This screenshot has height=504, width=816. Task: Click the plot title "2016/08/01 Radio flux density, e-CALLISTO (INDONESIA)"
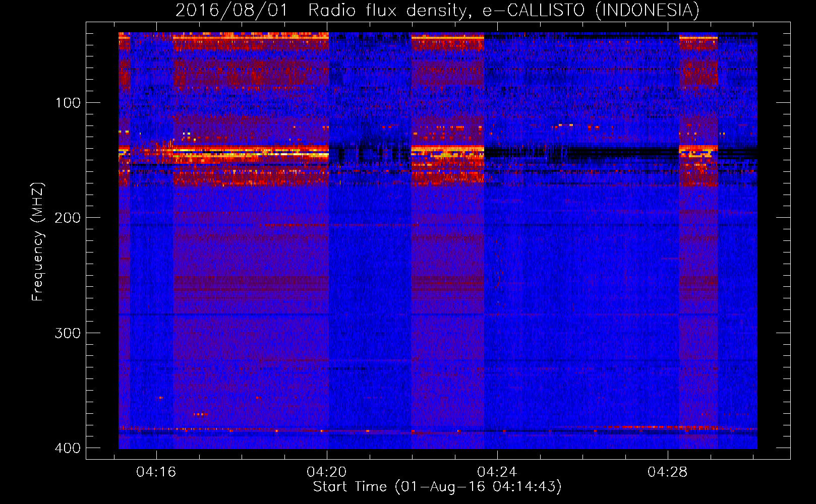[x=437, y=11]
